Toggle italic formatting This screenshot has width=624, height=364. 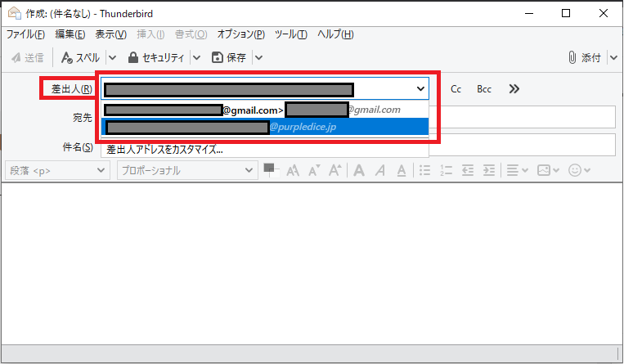(380, 170)
